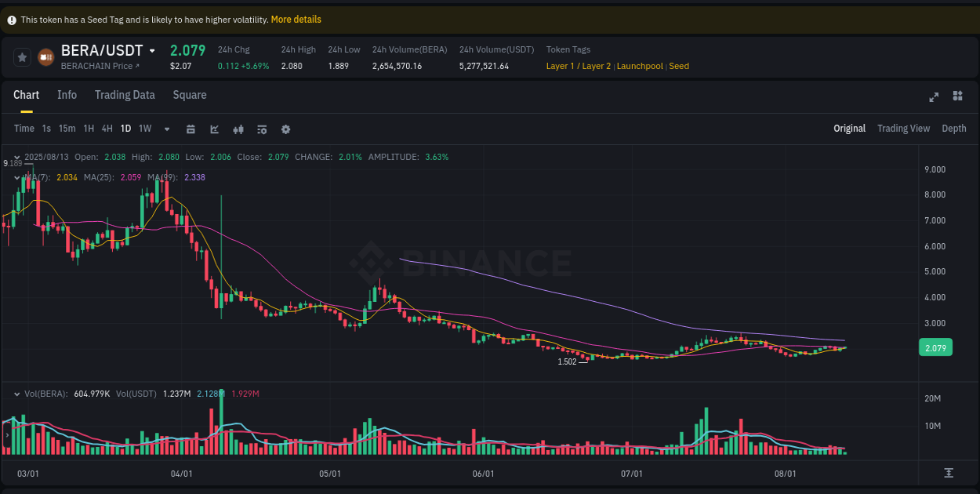Switch to the Trading Data tab
The width and height of the screenshot is (980, 494).
125,95
